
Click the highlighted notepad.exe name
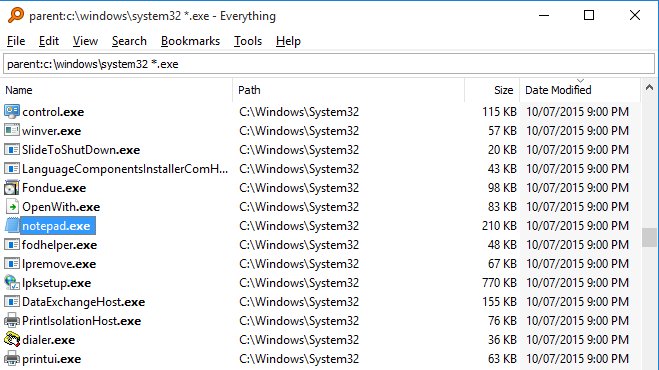[x=58, y=226]
